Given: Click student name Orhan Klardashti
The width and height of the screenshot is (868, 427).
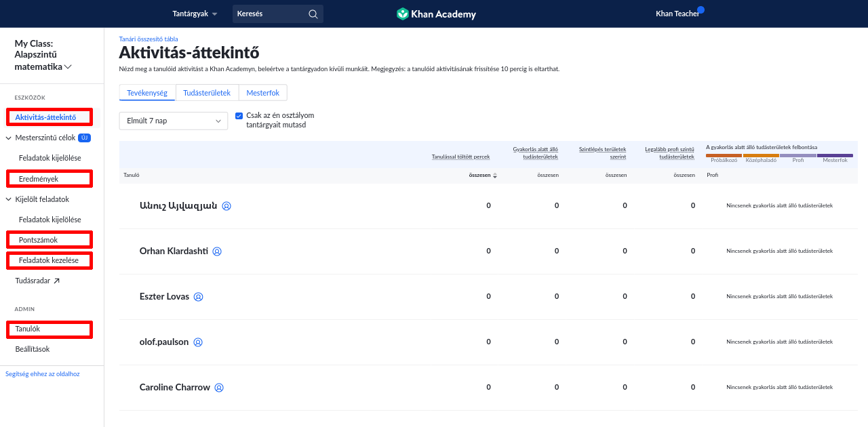Looking at the screenshot, I should point(174,251).
